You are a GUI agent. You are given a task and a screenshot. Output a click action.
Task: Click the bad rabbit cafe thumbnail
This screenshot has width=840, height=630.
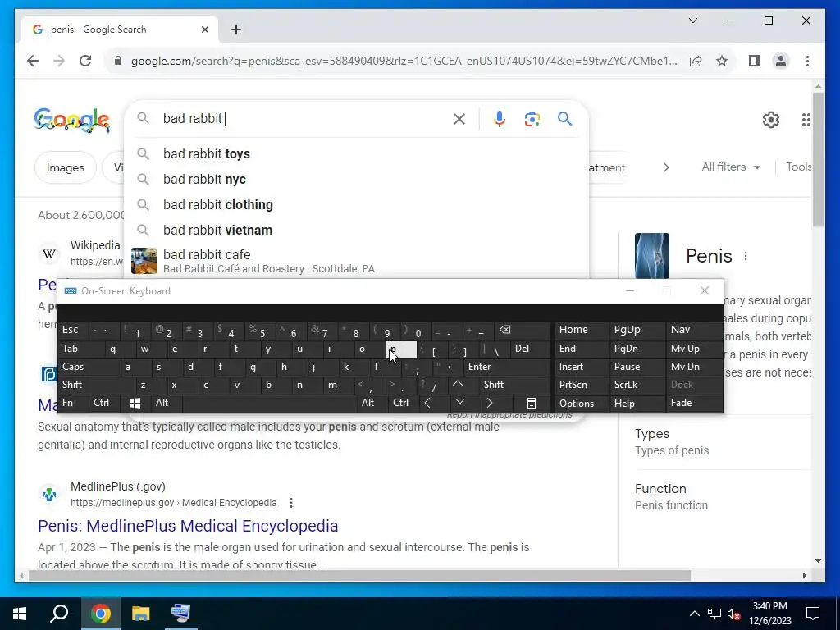(144, 261)
